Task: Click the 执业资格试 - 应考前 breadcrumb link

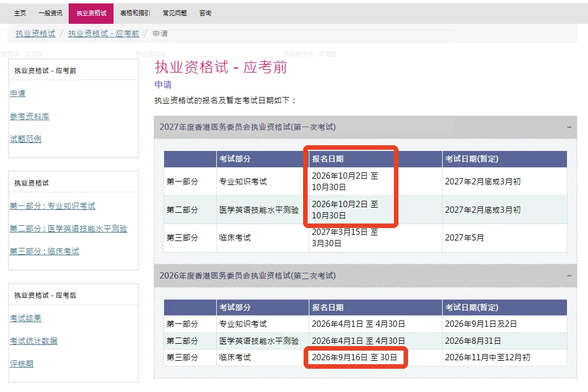Action: (103, 33)
